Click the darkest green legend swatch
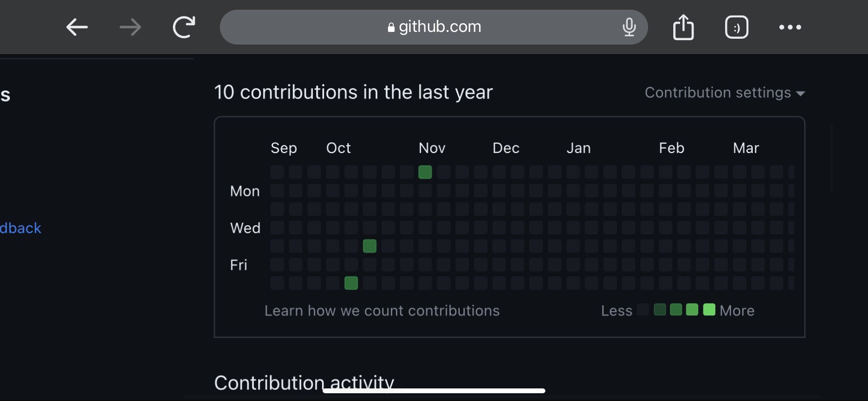 (660, 309)
